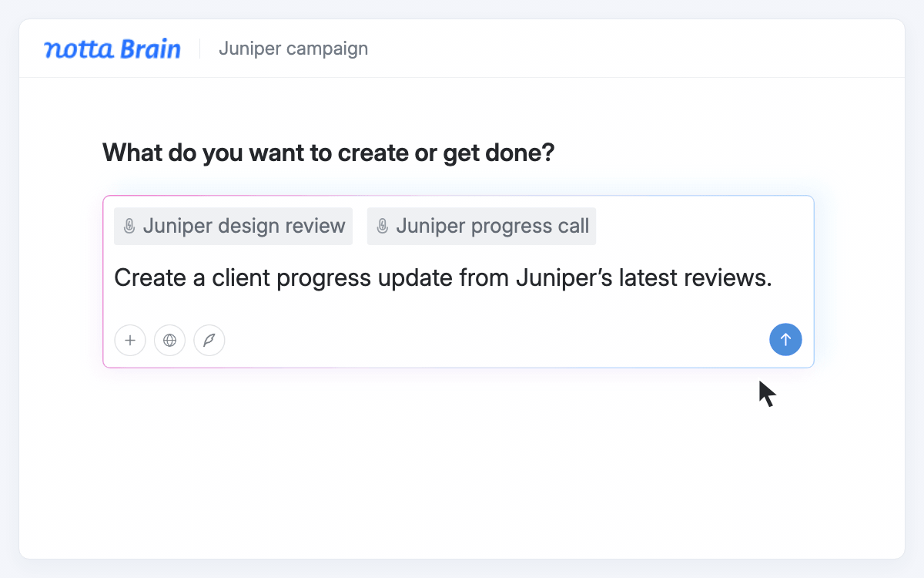Click the feather style icon

point(209,340)
